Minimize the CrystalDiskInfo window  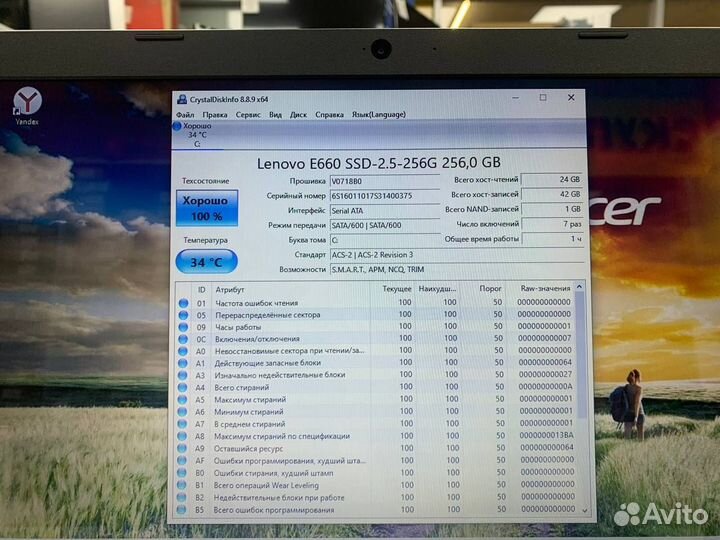[515, 98]
